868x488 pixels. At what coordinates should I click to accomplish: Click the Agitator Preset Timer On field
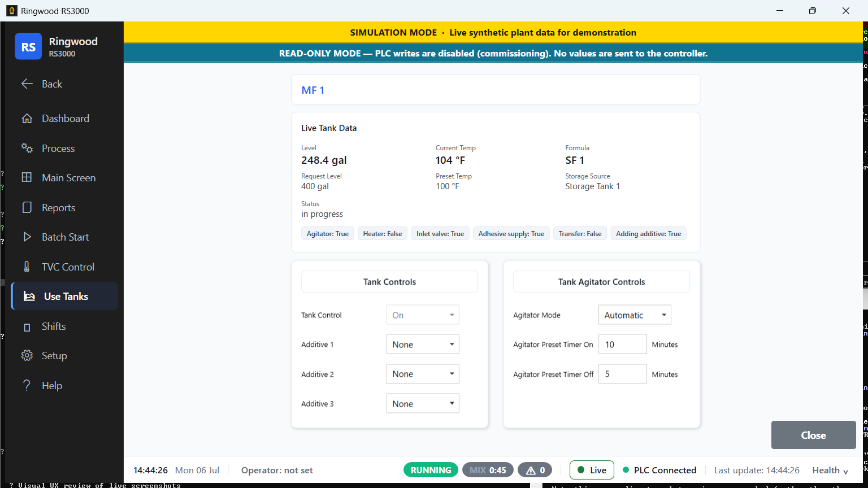623,345
